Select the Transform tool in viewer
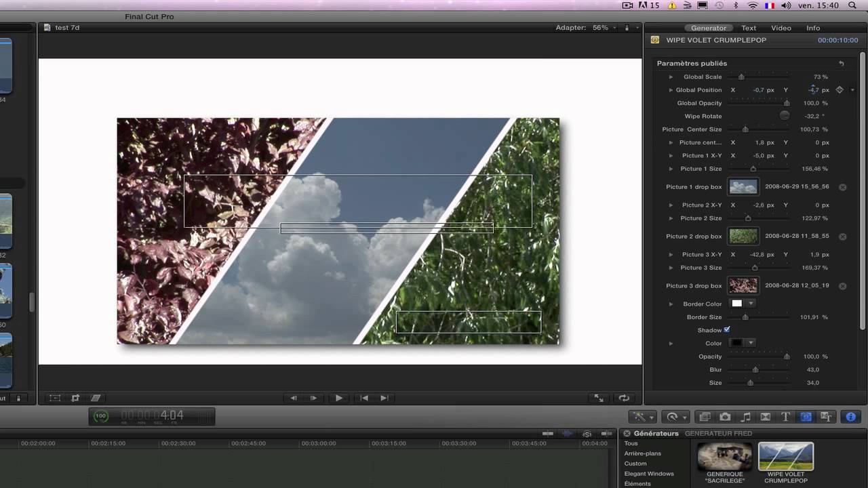Image resolution: width=868 pixels, height=488 pixels. (x=55, y=398)
